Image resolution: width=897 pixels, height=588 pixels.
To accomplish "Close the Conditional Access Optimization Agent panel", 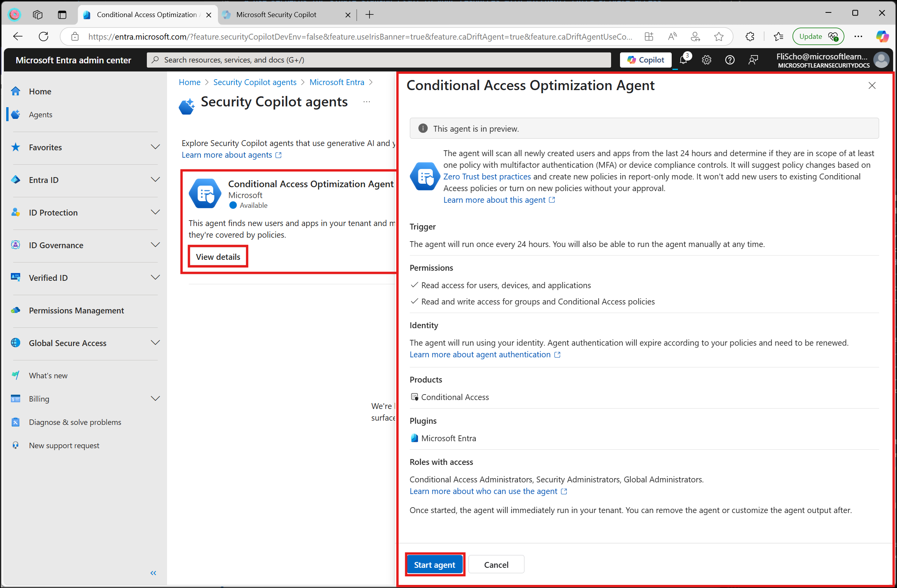I will point(872,85).
